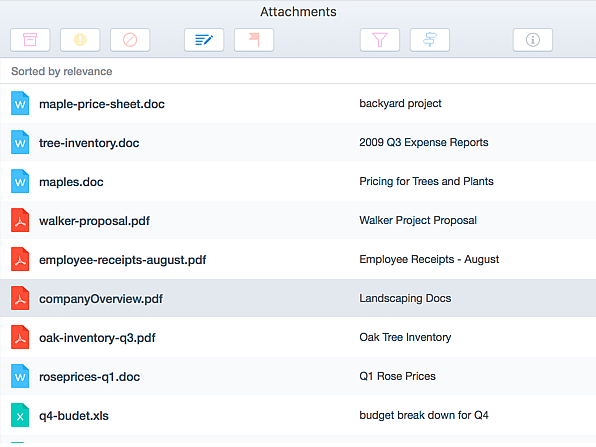Click the signpost directions toolbar icon
596x447 pixels.
click(x=430, y=40)
